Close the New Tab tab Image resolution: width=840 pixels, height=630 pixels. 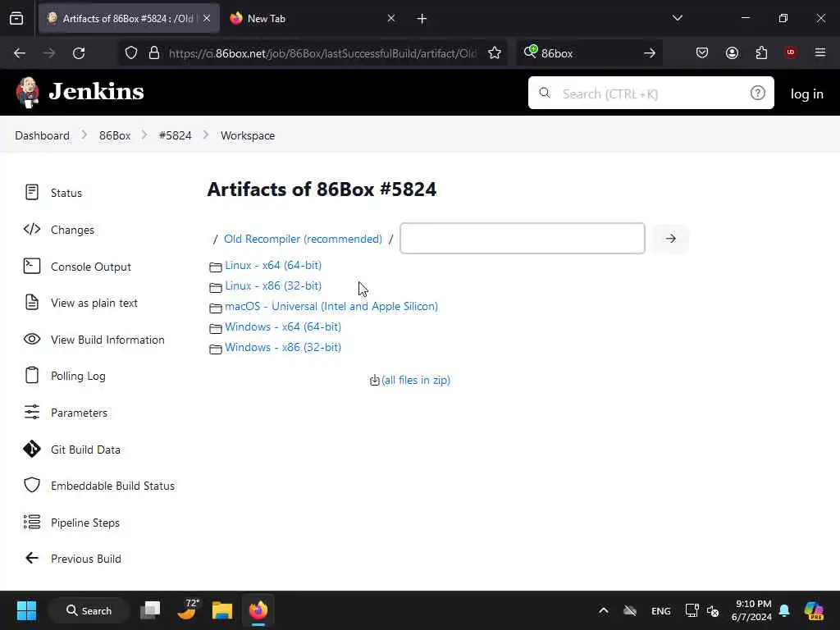(391, 18)
